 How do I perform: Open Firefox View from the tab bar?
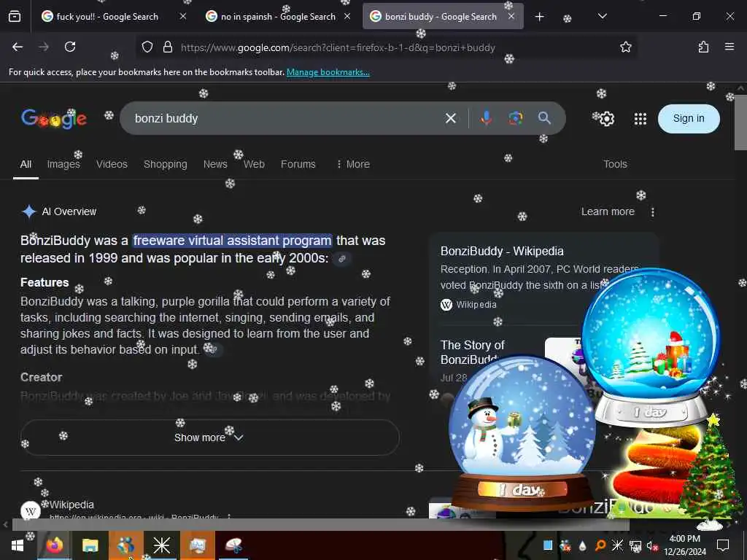[x=15, y=17]
